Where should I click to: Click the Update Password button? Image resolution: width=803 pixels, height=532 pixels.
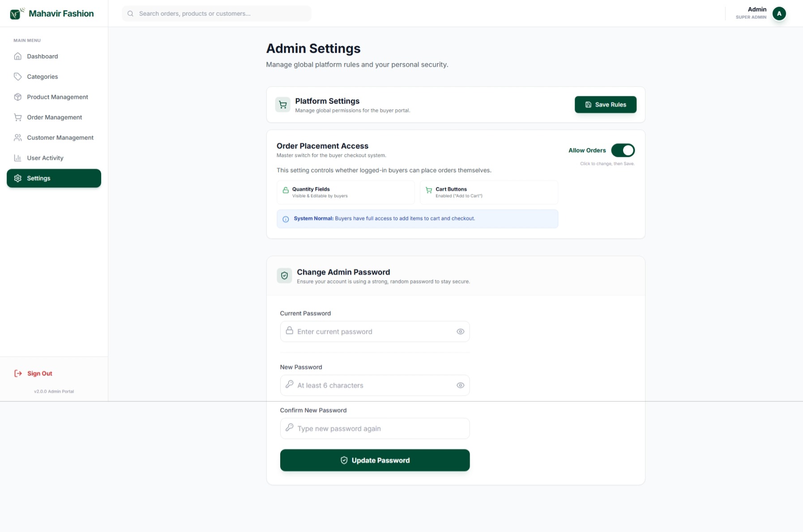[375, 460]
